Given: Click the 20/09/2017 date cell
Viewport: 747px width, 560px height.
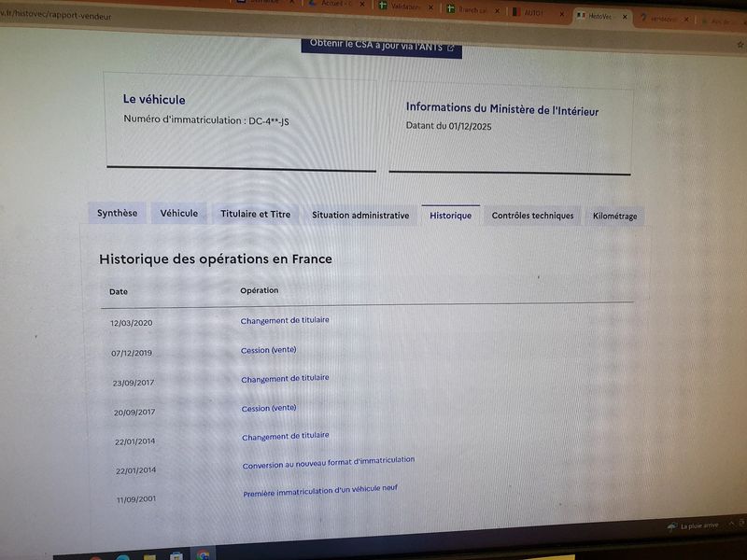Looking at the screenshot, I should 134,412.
